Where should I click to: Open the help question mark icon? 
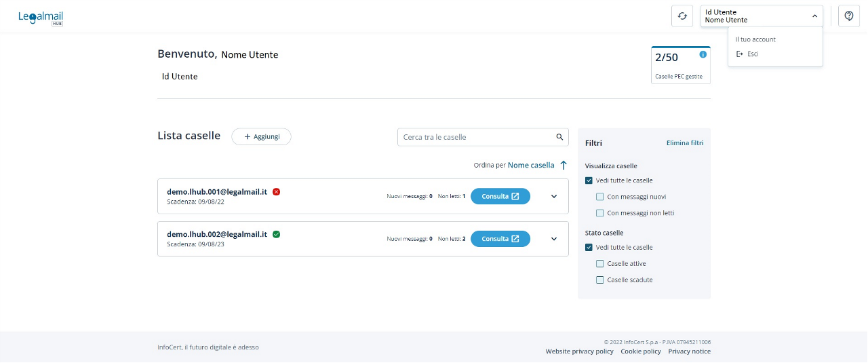pyautogui.click(x=848, y=16)
